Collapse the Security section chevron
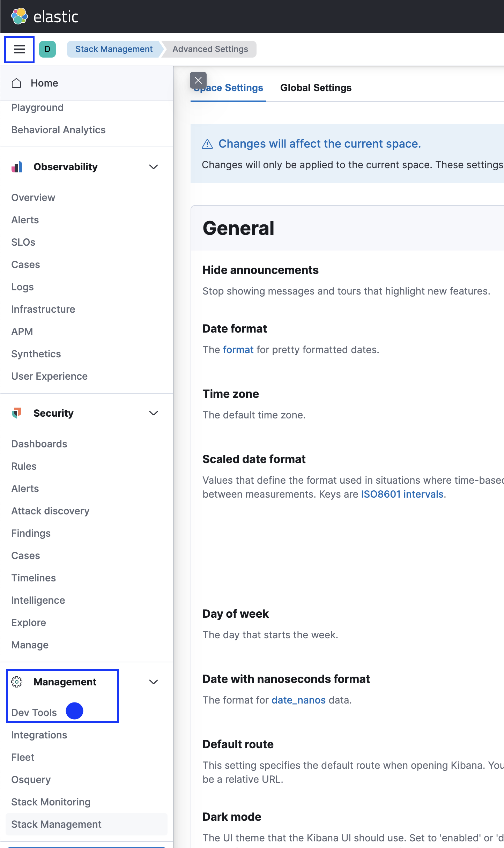This screenshot has width=504, height=848. click(154, 413)
